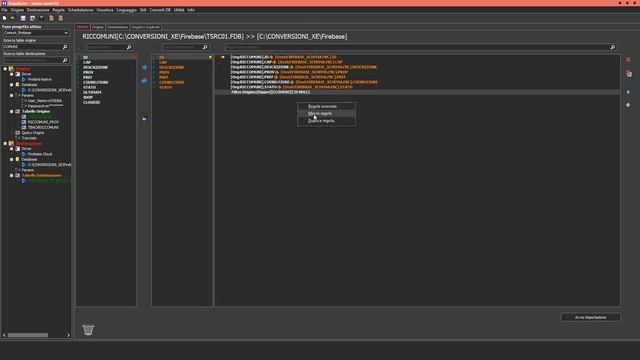Click icon beside Query Origine node
640x360 pixels.
(x=18, y=133)
